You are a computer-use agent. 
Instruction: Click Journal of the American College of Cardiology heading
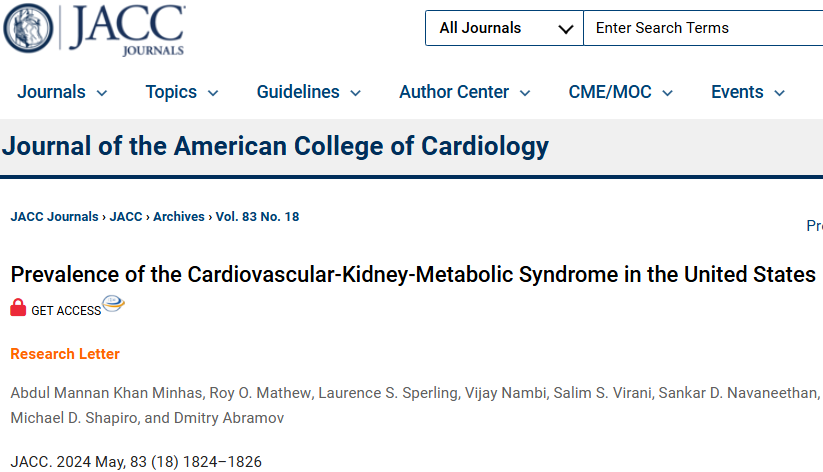[x=275, y=146]
